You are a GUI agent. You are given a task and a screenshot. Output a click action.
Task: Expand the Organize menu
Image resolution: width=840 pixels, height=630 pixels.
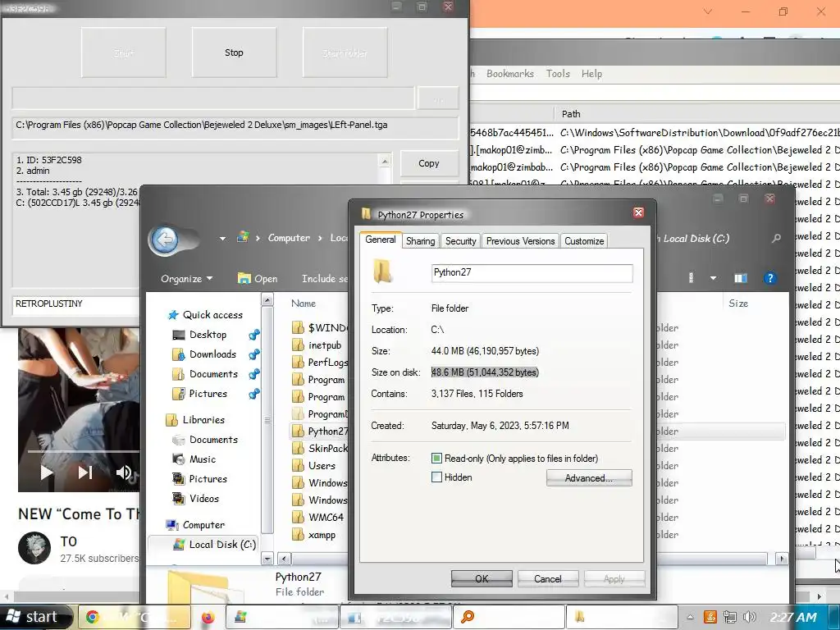point(186,279)
